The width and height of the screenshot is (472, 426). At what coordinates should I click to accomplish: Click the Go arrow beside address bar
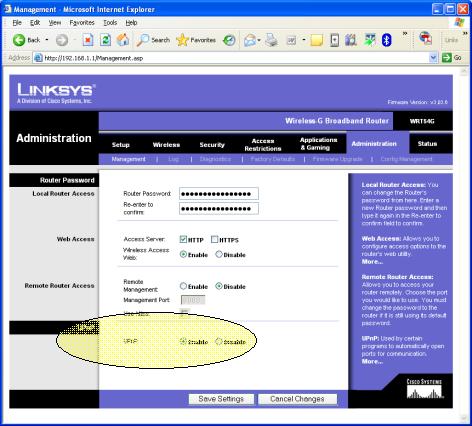(452, 58)
